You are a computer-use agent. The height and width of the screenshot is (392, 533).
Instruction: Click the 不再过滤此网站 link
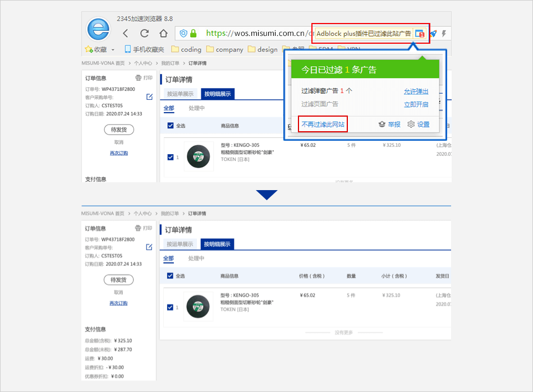[323, 124]
